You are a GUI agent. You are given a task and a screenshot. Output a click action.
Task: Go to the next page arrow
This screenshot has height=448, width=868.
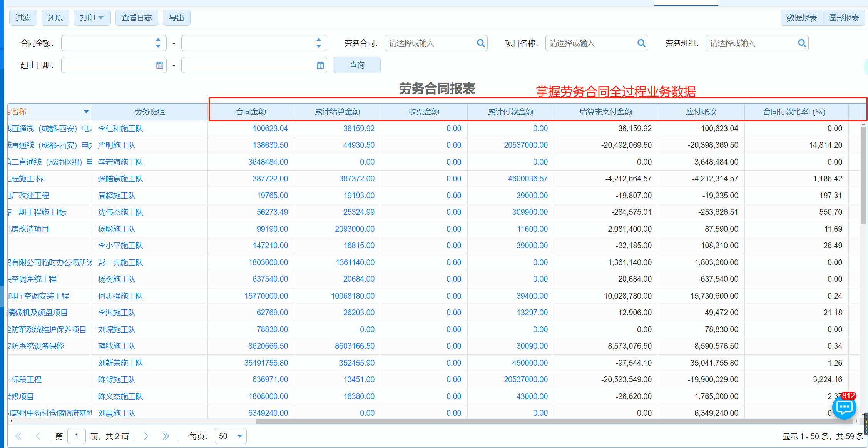point(146,436)
